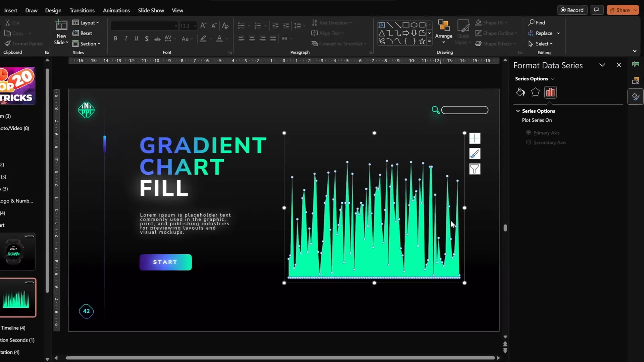Screen dimensions: 644x362
Task: Click Decrease Font Size icon
Action: 214,25
